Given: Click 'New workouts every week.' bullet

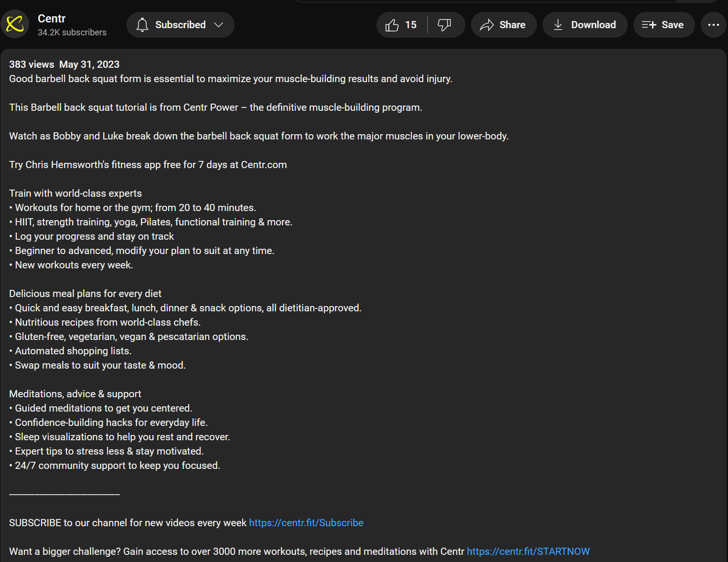Looking at the screenshot, I should (71, 265).
